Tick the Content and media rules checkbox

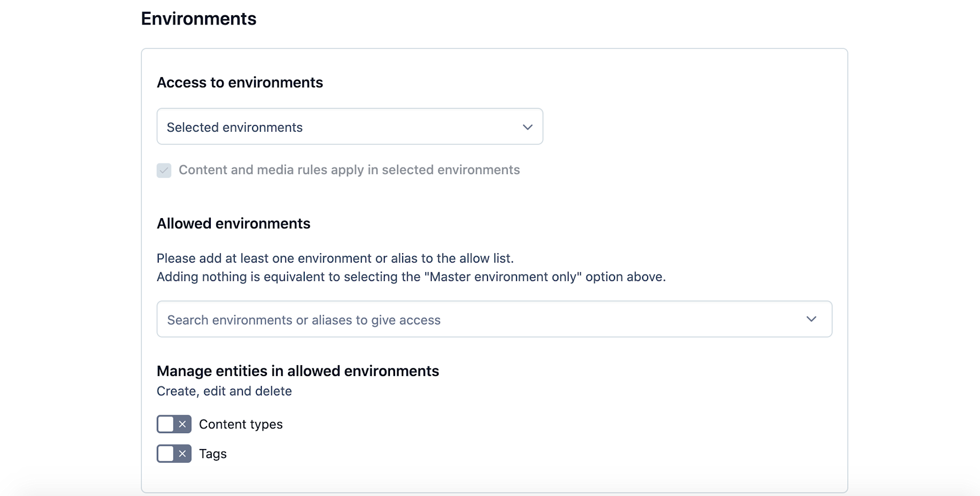(x=164, y=170)
